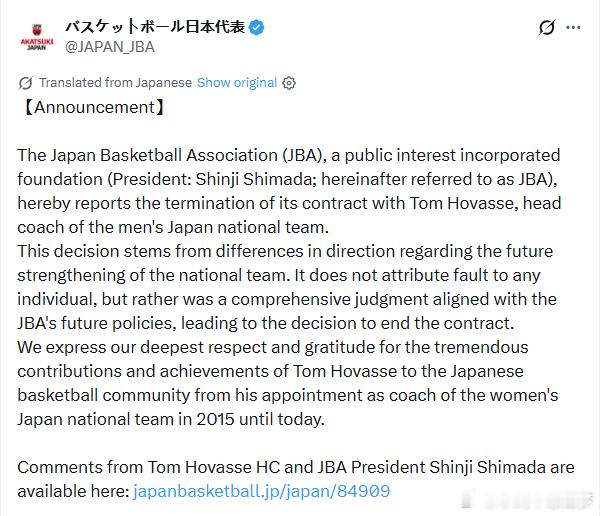601x516 pixels.
Task: Open the three-dot more options menu
Action: pos(574,28)
